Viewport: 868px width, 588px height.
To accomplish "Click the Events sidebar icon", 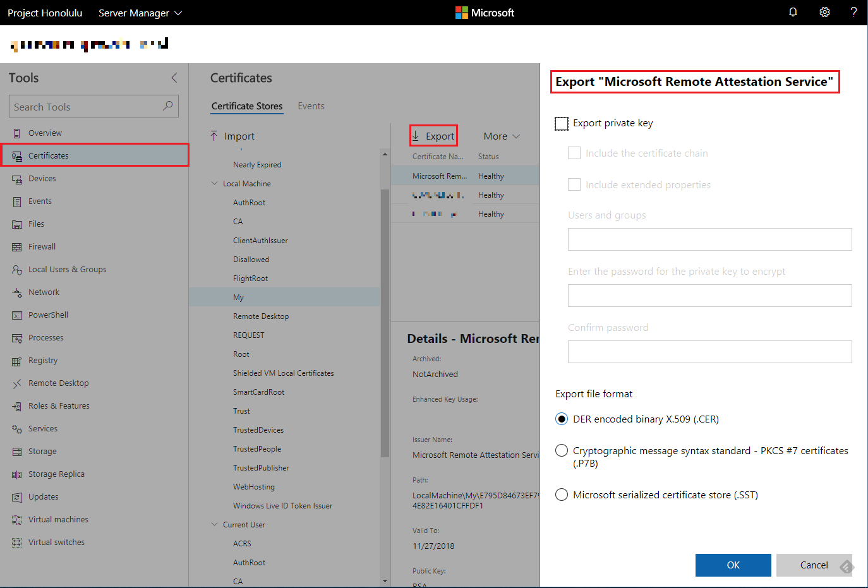I will [17, 201].
